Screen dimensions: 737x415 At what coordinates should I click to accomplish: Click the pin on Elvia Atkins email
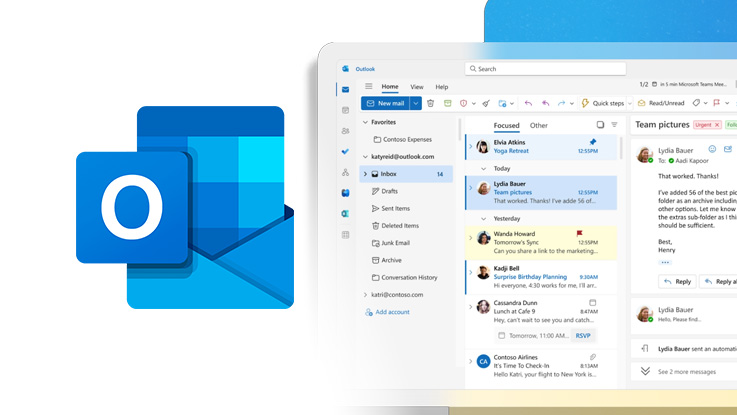593,141
